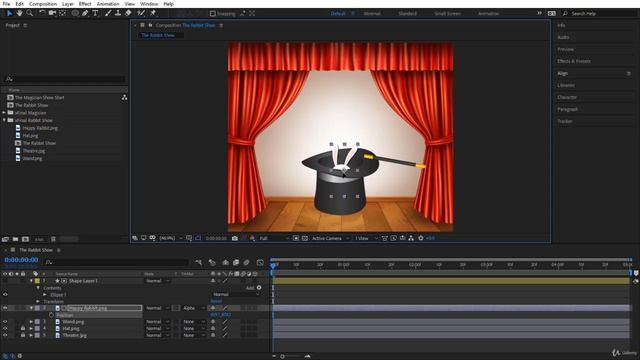Collapse the Shape Layer 1 layer
The image size is (640, 360).
(31, 281)
